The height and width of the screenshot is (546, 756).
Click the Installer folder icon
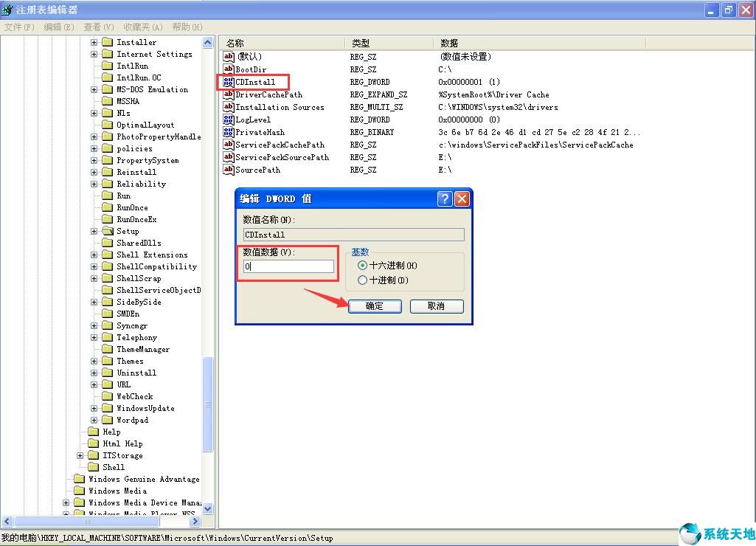[x=108, y=43]
